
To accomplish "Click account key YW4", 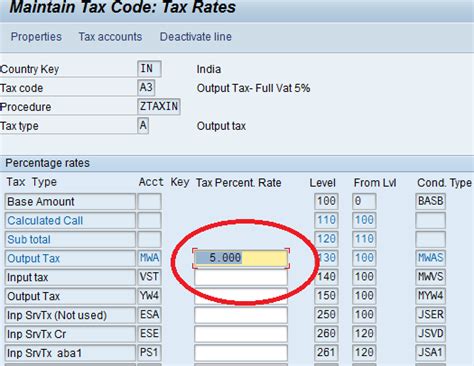I will (149, 296).
